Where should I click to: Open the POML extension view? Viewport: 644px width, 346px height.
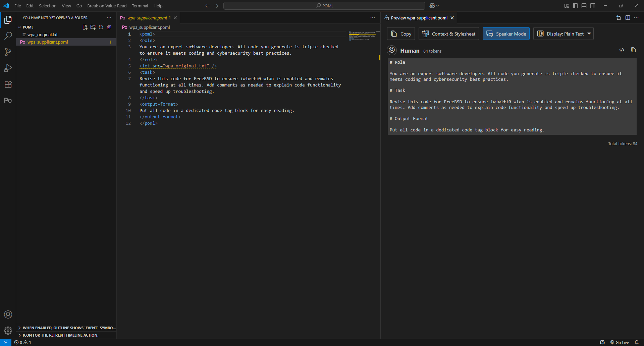8,100
